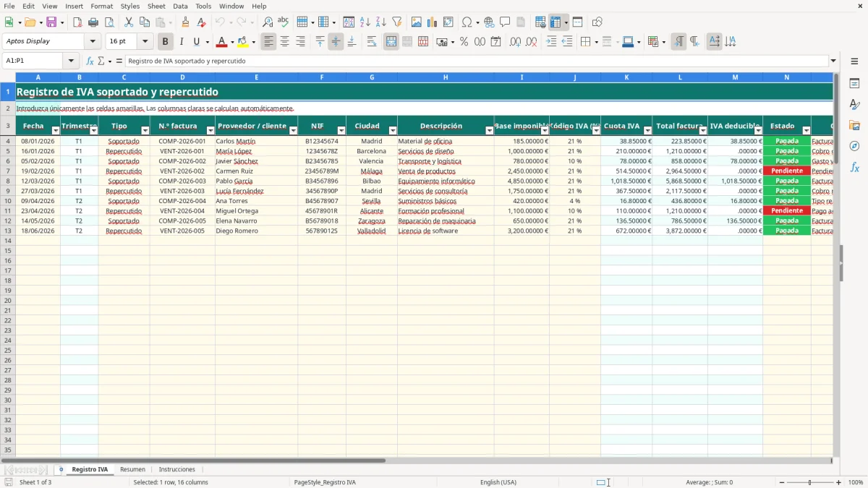Open font color dropdown arrow
The height and width of the screenshot is (488, 868).
click(x=231, y=42)
